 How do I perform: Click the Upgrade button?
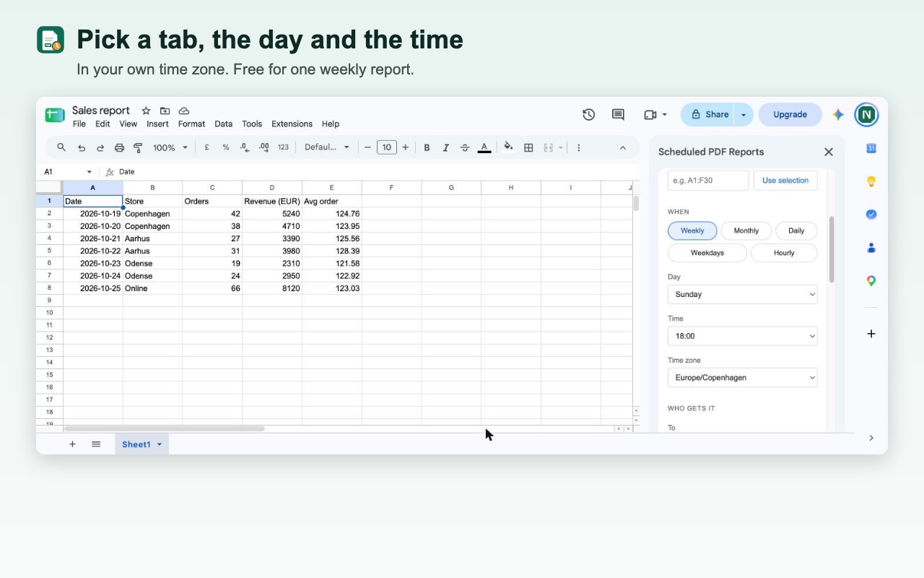click(790, 114)
